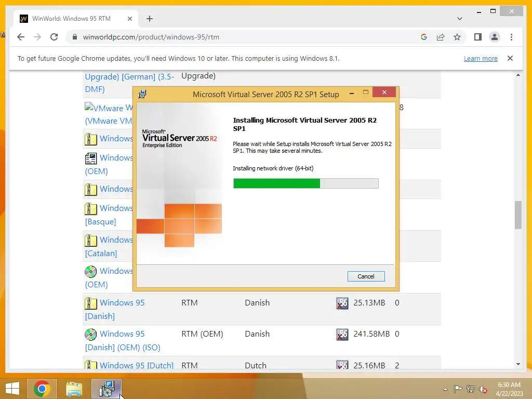Open network tray icon

click(470, 389)
